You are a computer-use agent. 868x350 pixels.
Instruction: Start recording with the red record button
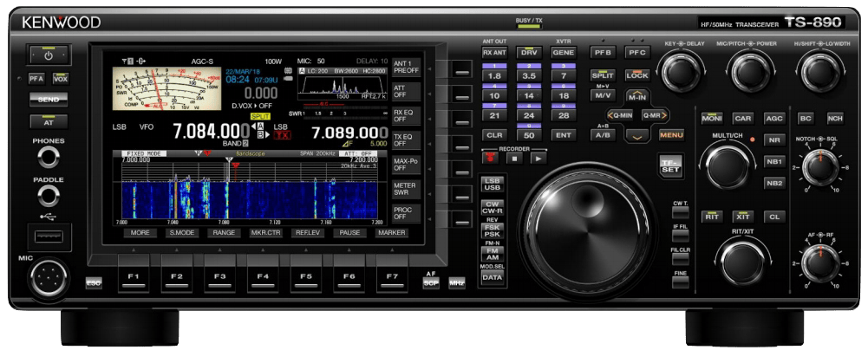click(x=490, y=159)
